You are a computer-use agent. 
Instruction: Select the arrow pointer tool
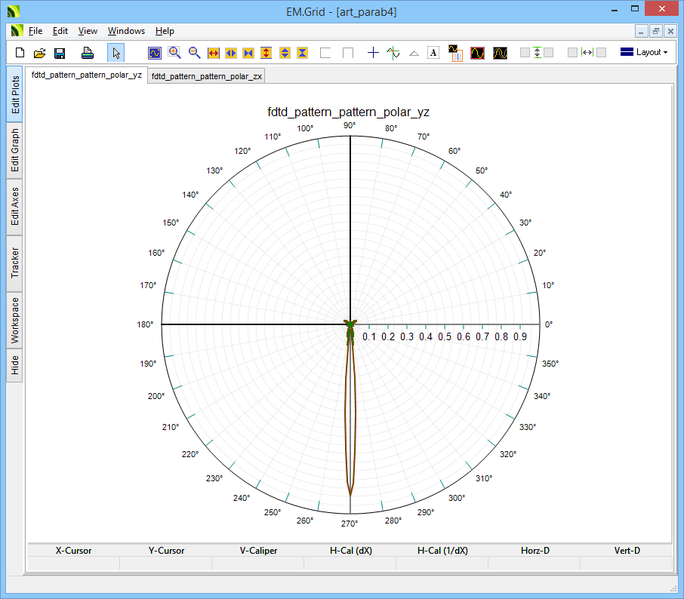[x=116, y=52]
